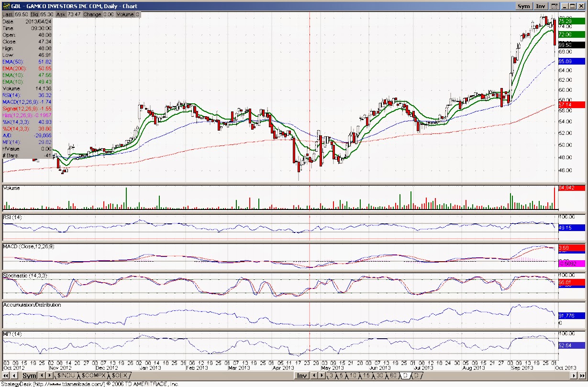588x387 pixels.
Task: Select the active D daily tab
Action: [405, 376]
